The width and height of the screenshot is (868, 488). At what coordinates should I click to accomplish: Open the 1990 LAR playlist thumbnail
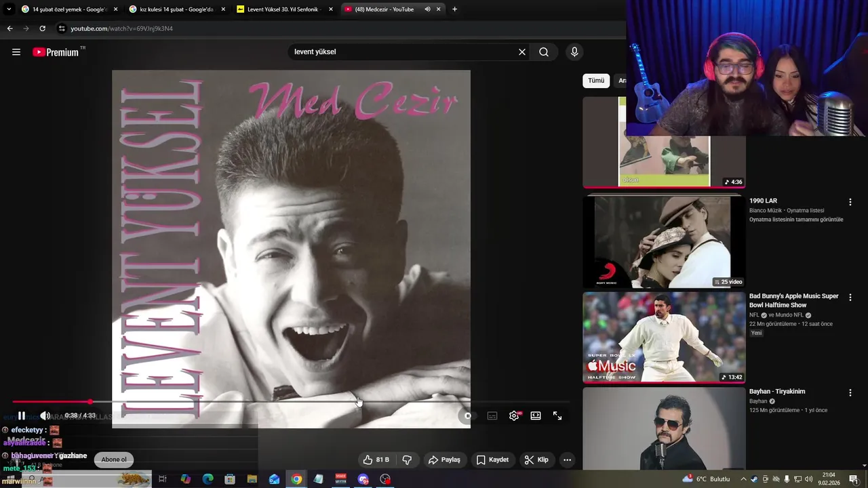click(x=664, y=241)
